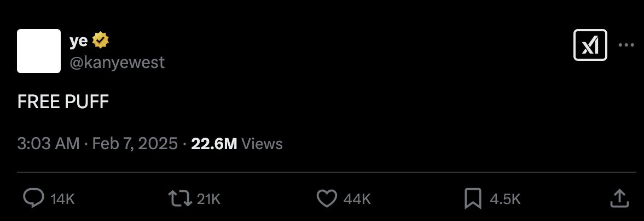Click the word "Views" beside 22.6M

pyautogui.click(x=262, y=144)
